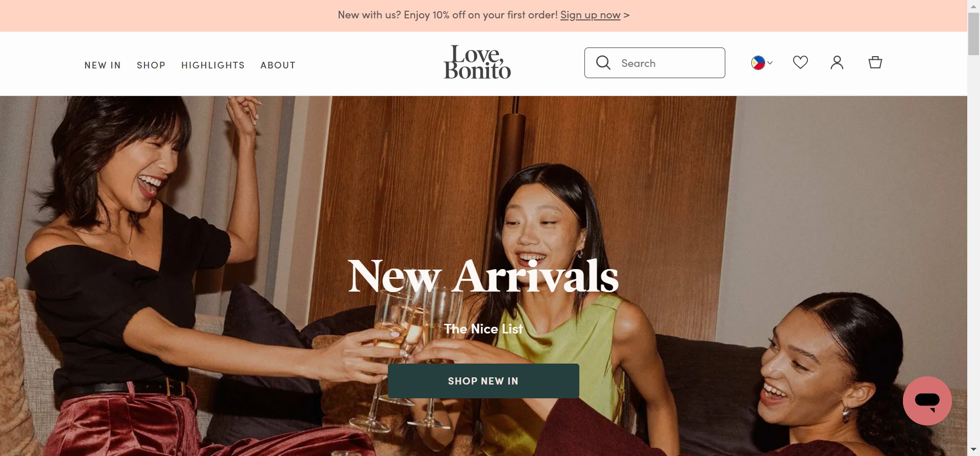Open the wishlist heart icon

point(800,62)
